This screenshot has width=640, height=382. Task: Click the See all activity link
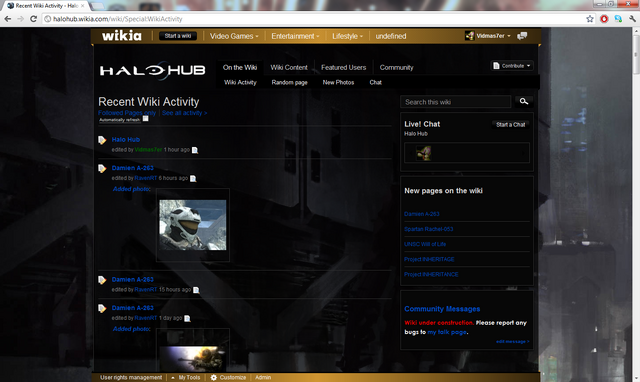(x=184, y=113)
